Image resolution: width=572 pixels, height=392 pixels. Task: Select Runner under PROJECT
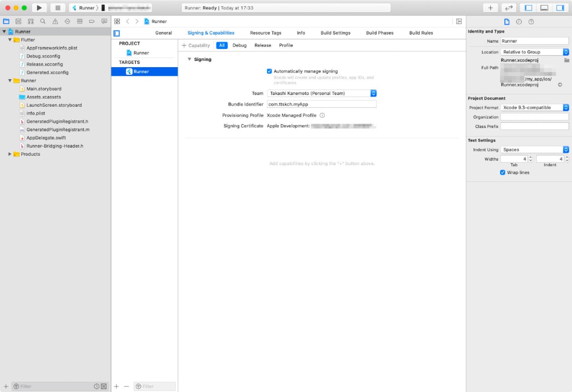pos(141,53)
